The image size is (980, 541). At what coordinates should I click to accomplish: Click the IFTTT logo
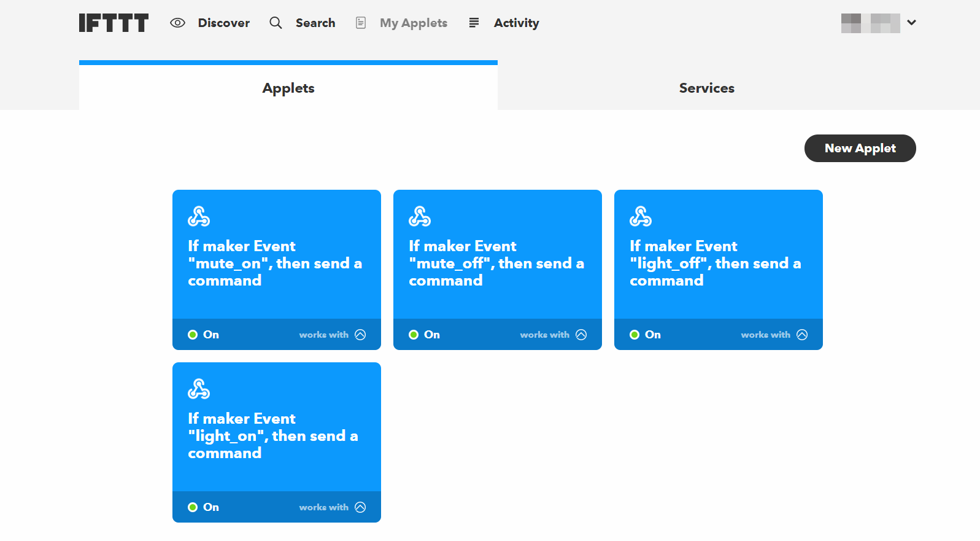pos(114,23)
